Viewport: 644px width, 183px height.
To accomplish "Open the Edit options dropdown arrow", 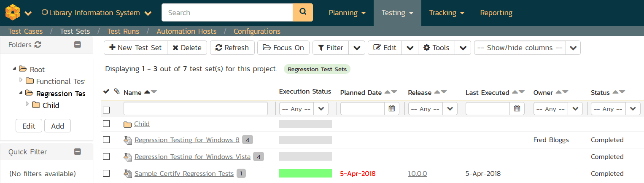I will coord(410,48).
